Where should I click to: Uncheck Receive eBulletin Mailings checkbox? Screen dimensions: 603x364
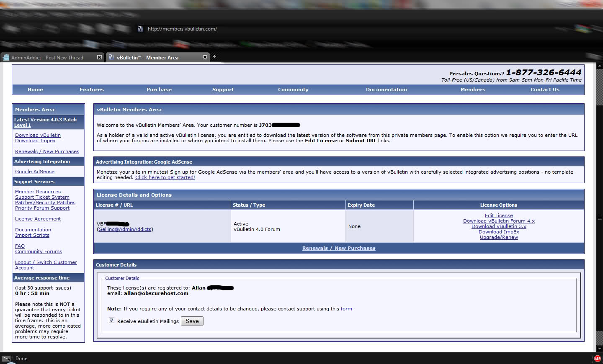[111, 320]
